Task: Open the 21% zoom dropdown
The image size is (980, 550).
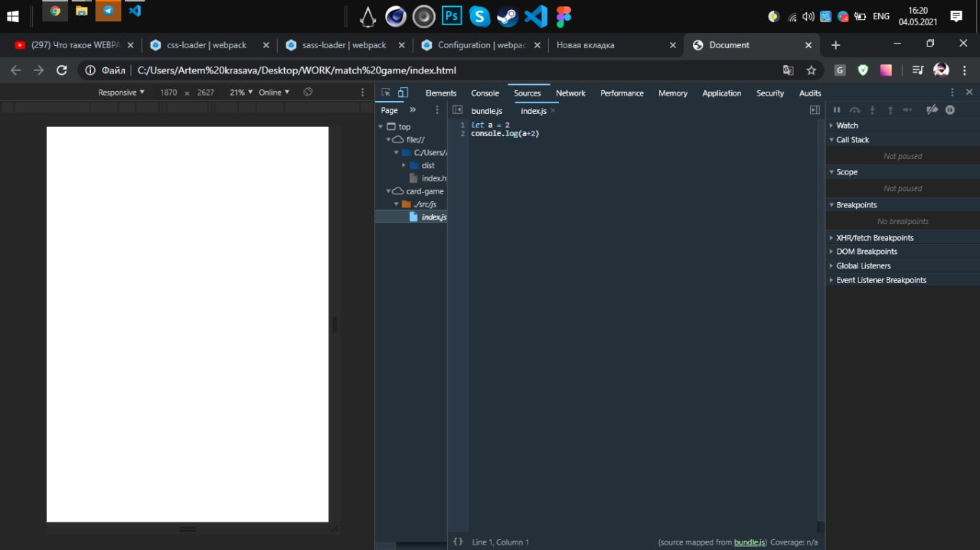Action: tap(241, 93)
